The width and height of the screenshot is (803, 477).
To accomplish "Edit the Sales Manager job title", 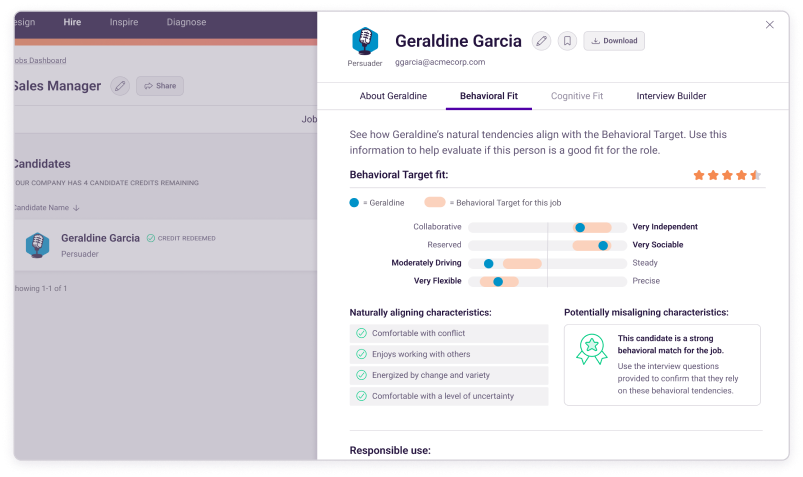I will [120, 86].
